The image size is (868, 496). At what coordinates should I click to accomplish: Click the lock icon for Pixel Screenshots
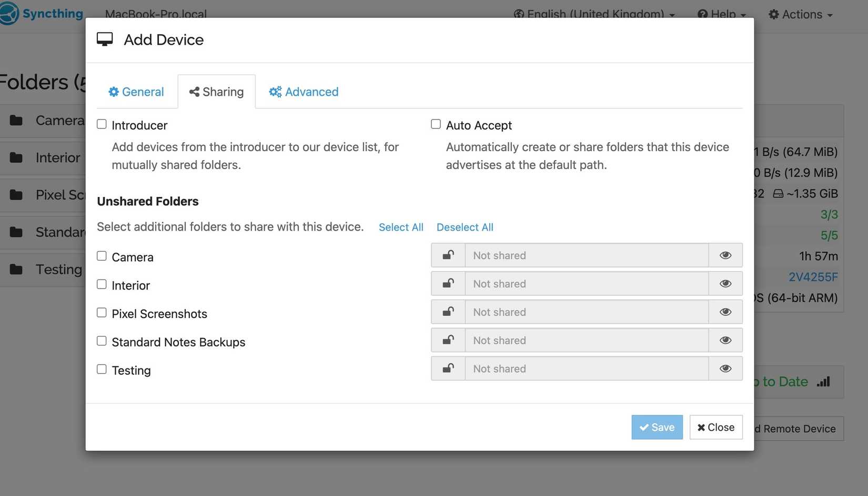pos(448,312)
